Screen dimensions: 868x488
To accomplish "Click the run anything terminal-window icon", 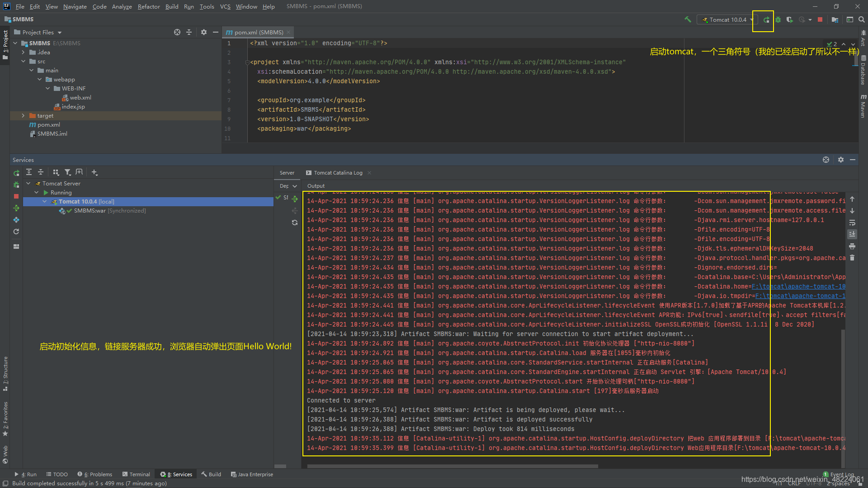I will (850, 20).
